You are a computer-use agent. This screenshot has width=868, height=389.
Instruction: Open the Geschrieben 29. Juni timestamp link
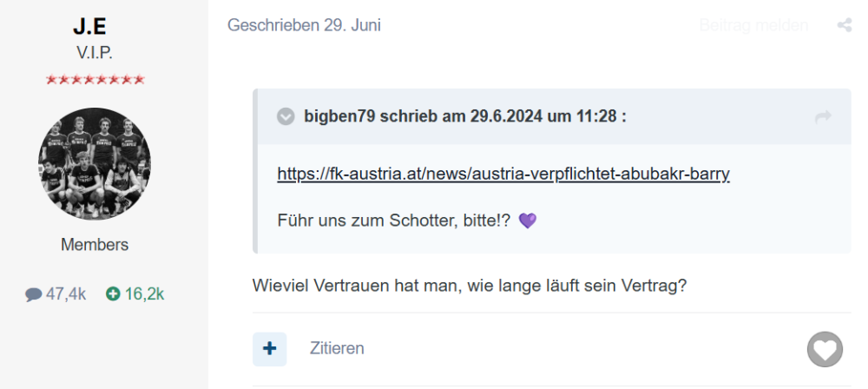(304, 26)
